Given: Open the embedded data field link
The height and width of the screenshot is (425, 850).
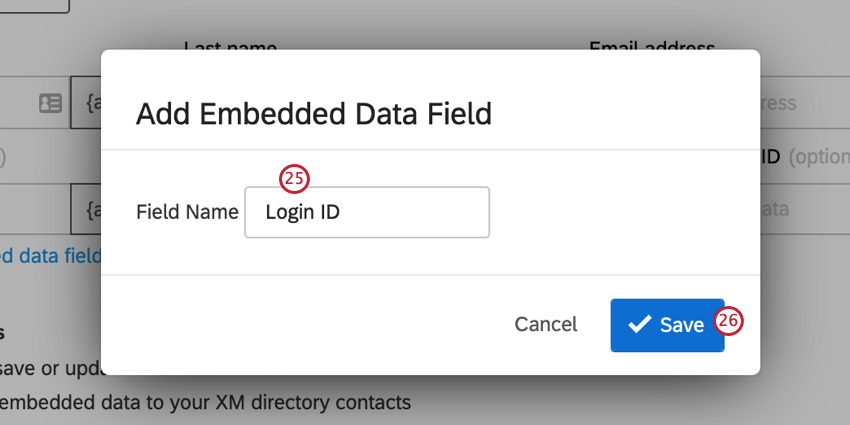Looking at the screenshot, I should tap(50, 255).
